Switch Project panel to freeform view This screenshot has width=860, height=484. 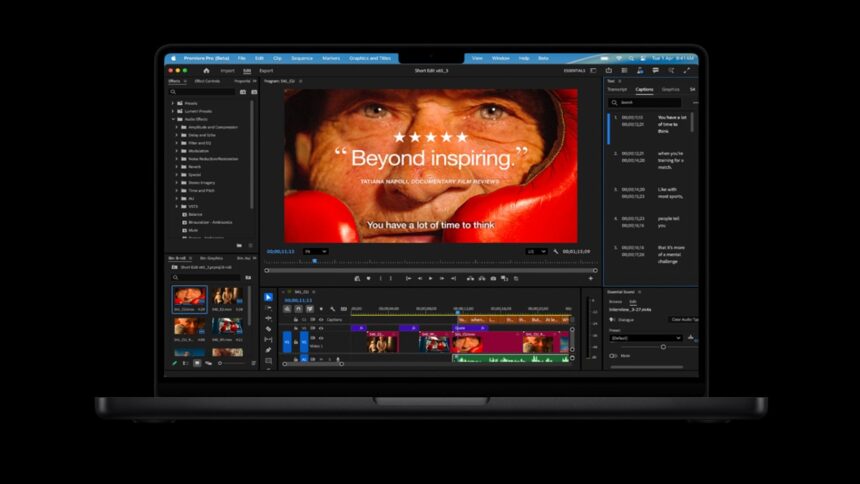tap(208, 363)
